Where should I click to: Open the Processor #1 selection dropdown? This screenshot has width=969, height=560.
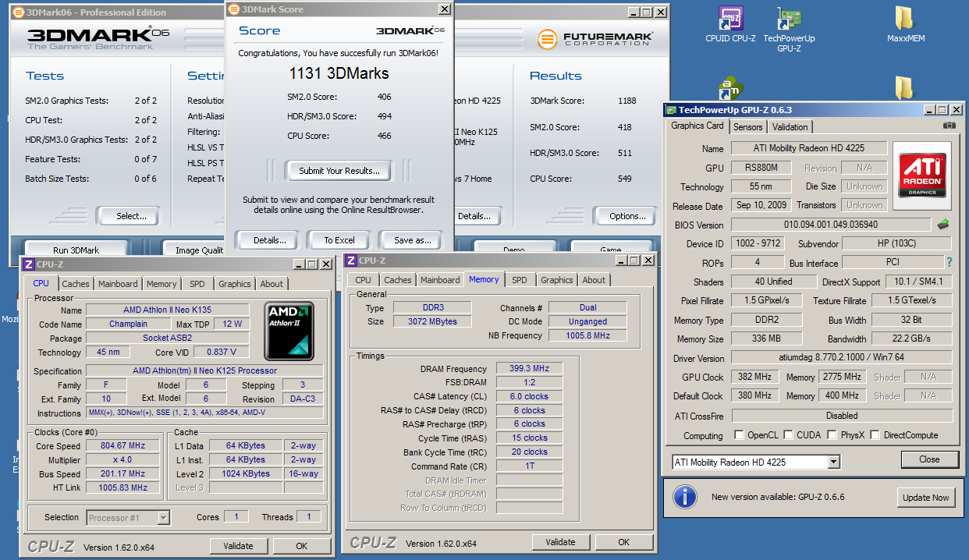tap(163, 517)
